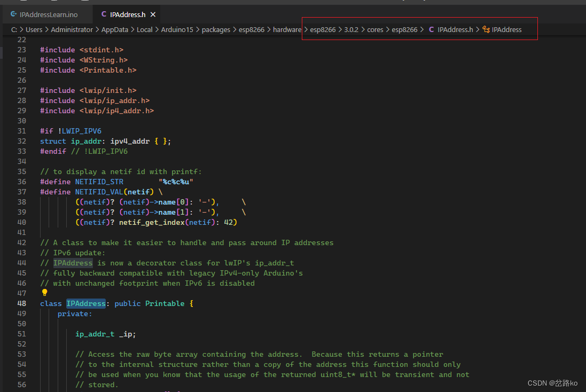The height and width of the screenshot is (392, 586).
Task: Click the Printable base class name
Action: pos(165,303)
